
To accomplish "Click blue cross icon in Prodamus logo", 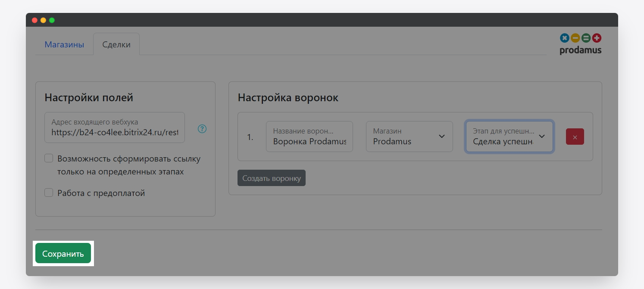I will pyautogui.click(x=564, y=38).
